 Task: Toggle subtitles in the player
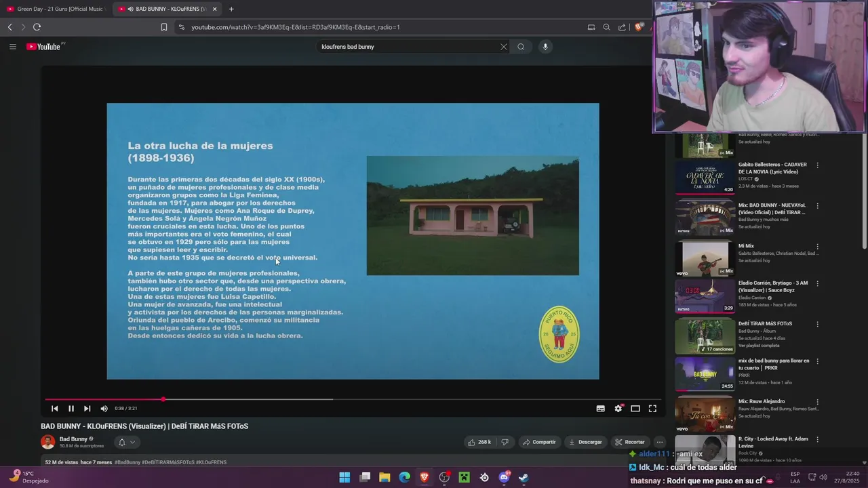(x=600, y=409)
